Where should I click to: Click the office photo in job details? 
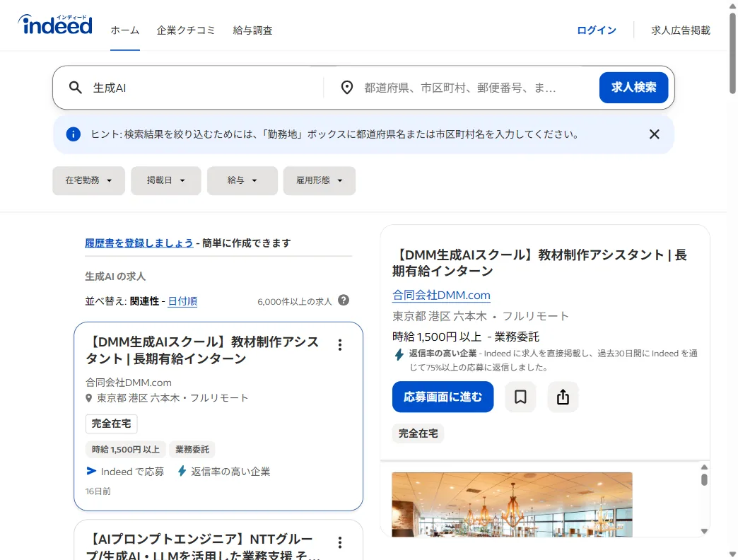pos(512,504)
